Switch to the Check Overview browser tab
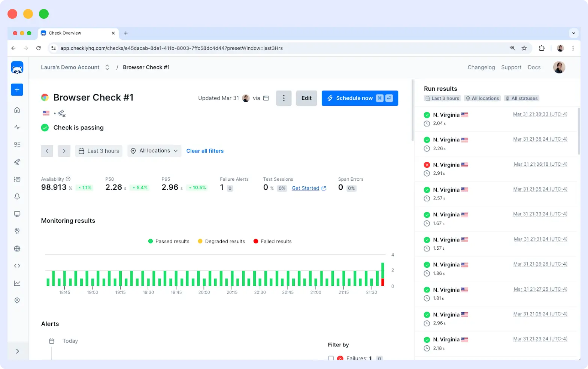This screenshot has height=369, width=588. pos(65,33)
